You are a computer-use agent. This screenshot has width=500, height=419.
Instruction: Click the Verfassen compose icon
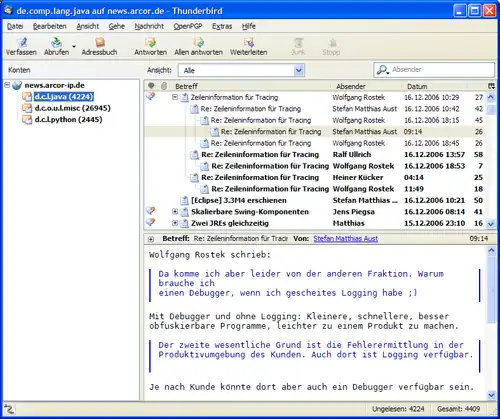pos(21,43)
